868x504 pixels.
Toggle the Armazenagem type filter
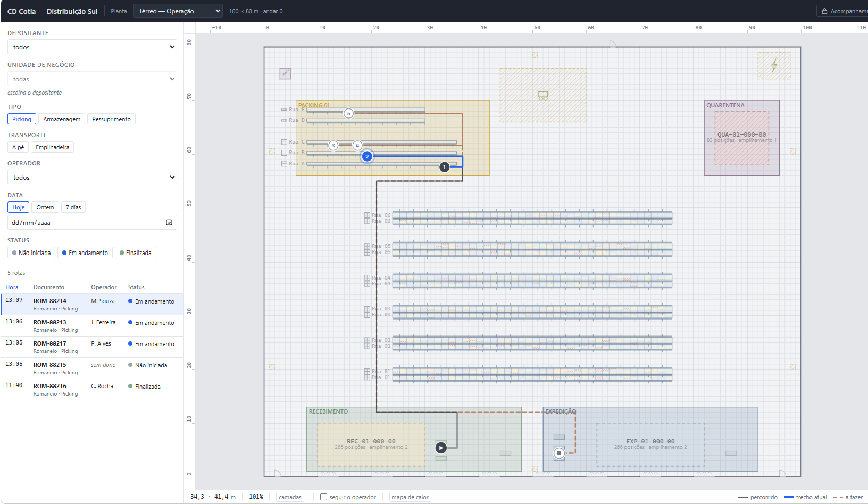pyautogui.click(x=62, y=119)
